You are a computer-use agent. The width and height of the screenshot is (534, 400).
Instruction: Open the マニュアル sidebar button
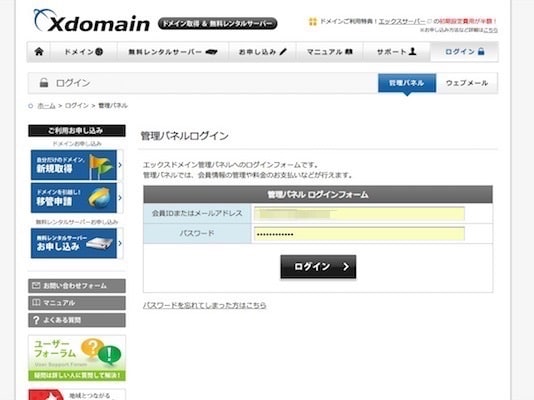pyautogui.click(x=77, y=303)
